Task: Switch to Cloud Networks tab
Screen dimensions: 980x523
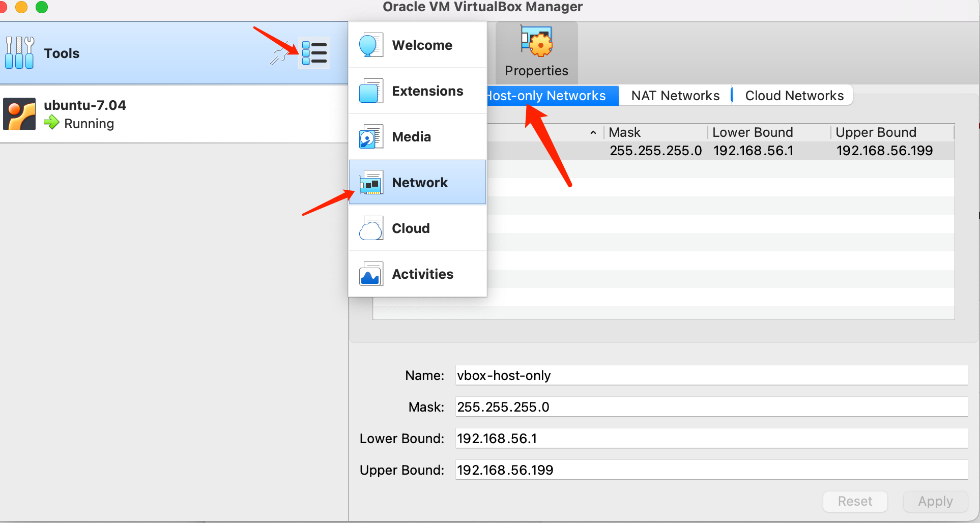Action: [794, 96]
